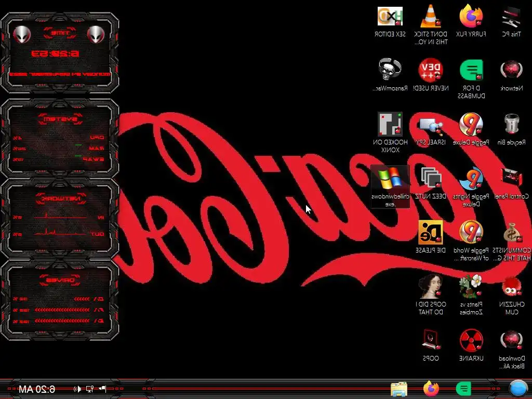Open the green chat app from the taskbar
The width and height of the screenshot is (532, 399).
pos(463,389)
